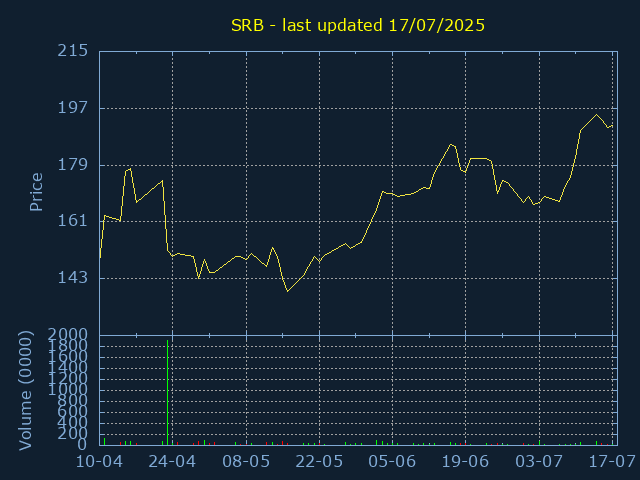The height and width of the screenshot is (480, 640).
Task: Click the date label 17-07
Action: tap(612, 462)
